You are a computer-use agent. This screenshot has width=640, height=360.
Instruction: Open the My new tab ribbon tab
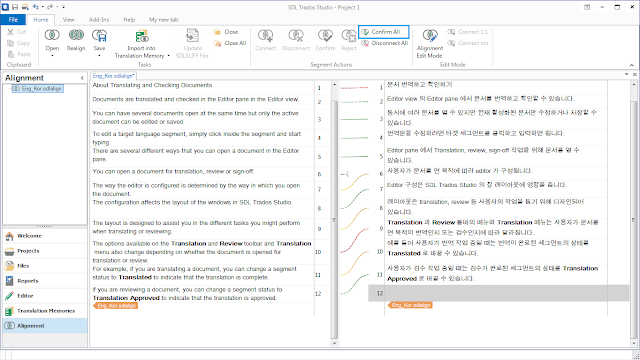coord(163,20)
